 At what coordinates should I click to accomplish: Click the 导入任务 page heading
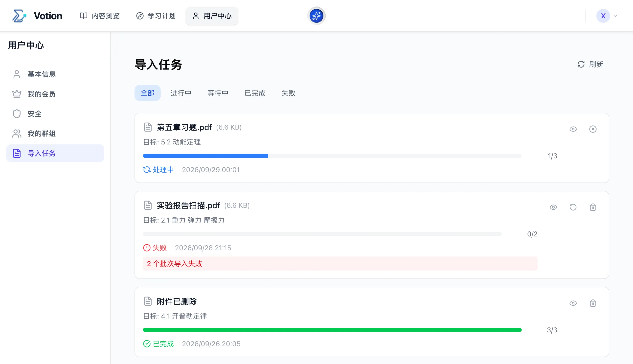(x=158, y=65)
